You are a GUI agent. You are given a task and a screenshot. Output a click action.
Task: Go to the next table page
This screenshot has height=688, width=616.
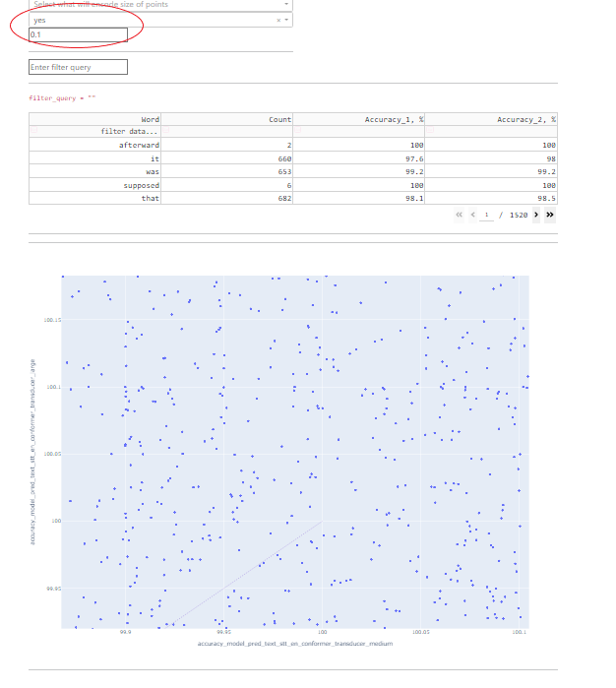(x=535, y=215)
